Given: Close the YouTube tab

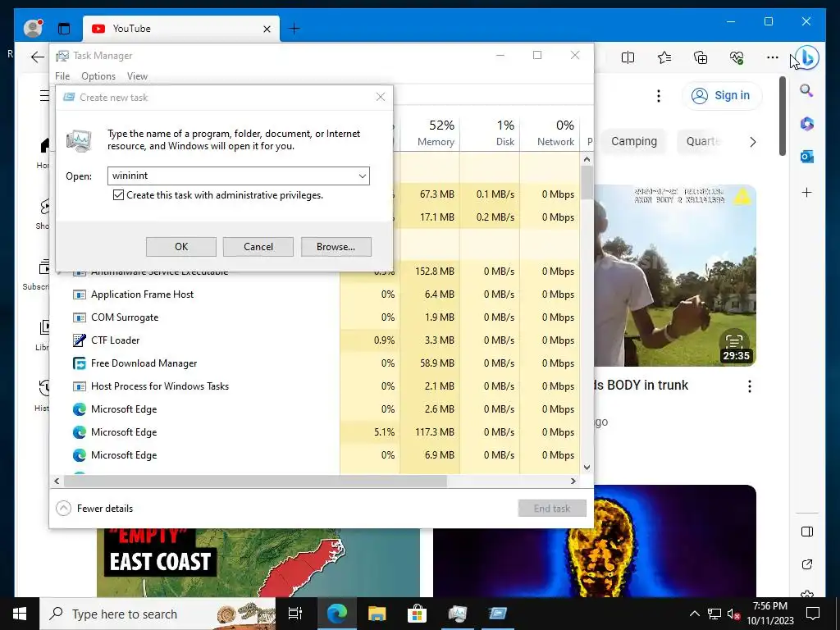Looking at the screenshot, I should pos(267,29).
